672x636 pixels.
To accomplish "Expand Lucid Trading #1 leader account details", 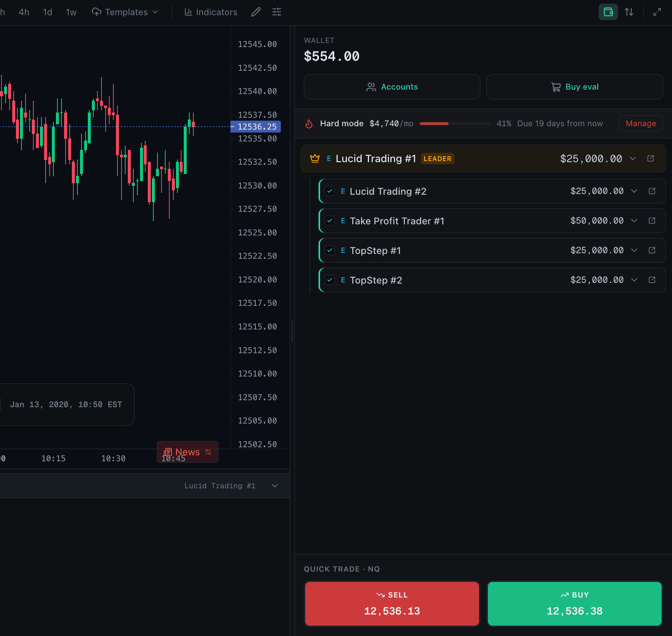I will pos(633,158).
